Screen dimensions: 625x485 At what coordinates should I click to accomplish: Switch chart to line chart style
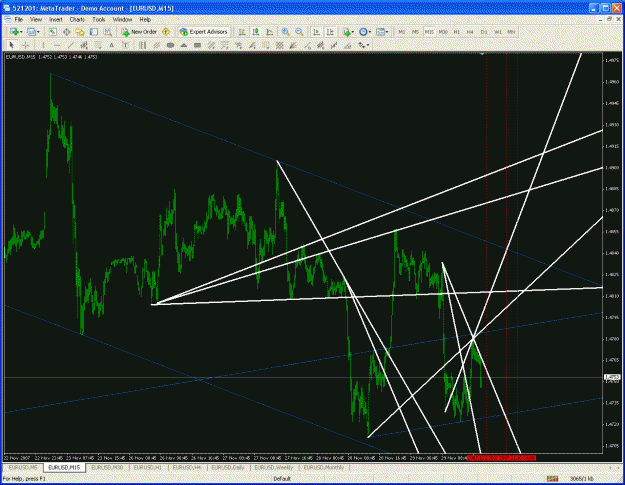click(x=270, y=32)
